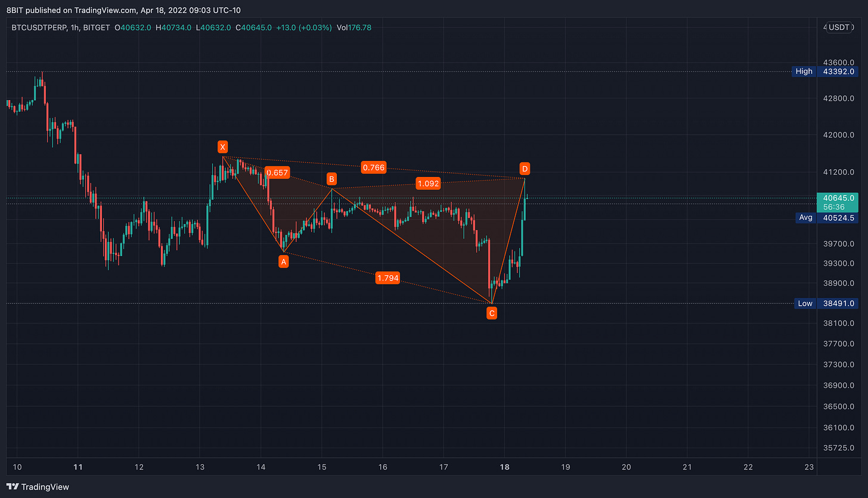The image size is (868, 498).
Task: Select pattern point C marker
Action: coord(491,313)
